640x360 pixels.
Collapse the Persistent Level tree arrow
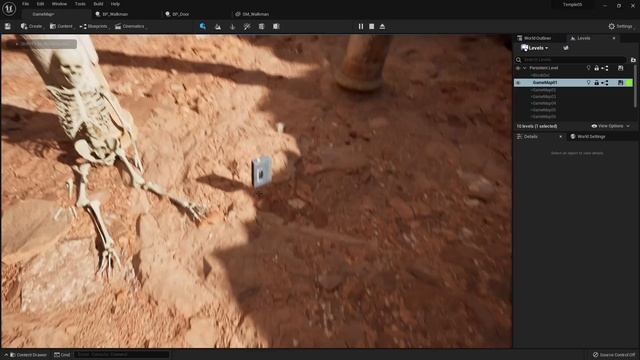coord(524,68)
